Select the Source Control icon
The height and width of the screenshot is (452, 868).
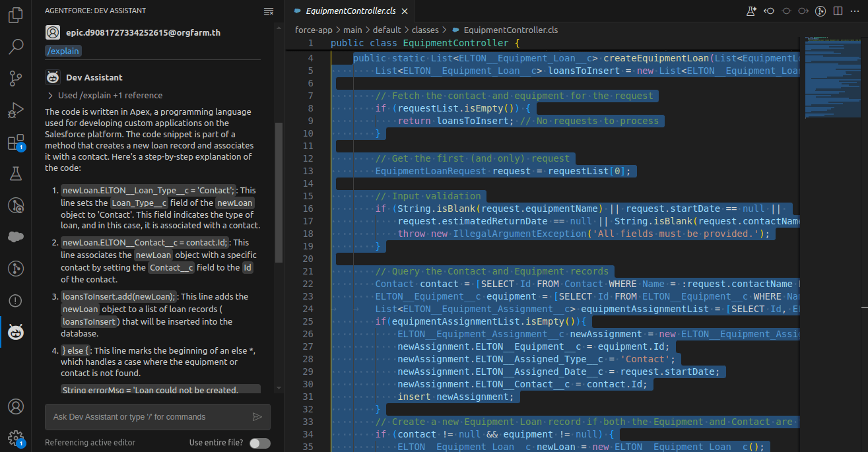15,78
